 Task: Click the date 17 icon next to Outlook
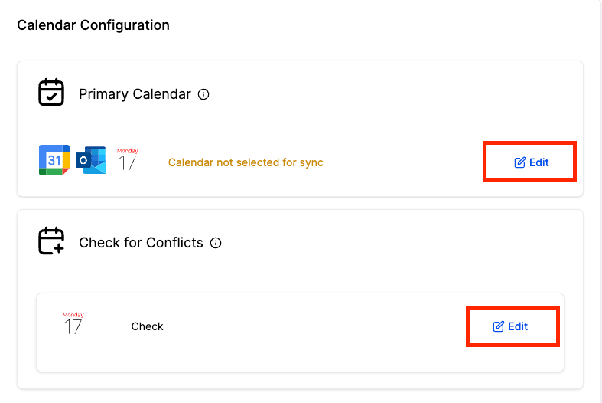coord(127,159)
